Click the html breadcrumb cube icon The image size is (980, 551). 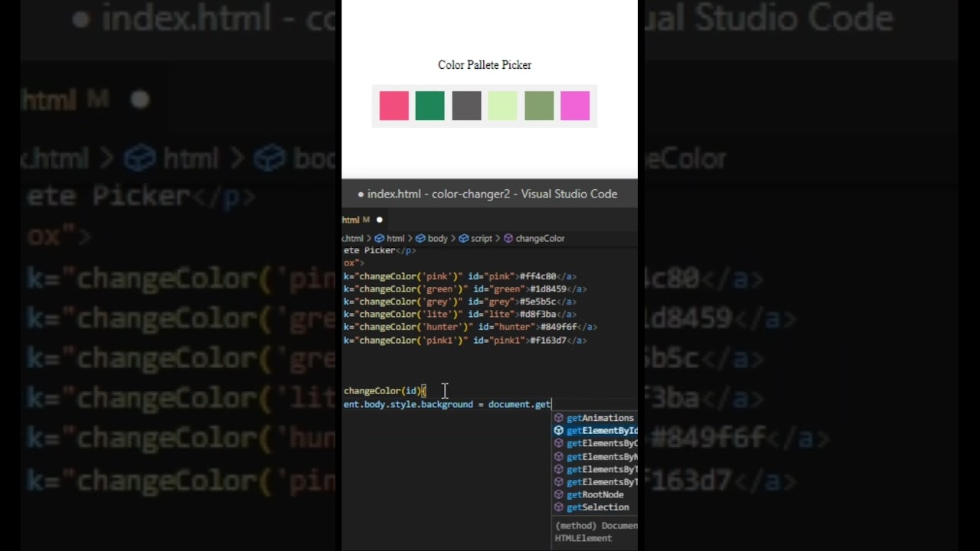coord(380,239)
